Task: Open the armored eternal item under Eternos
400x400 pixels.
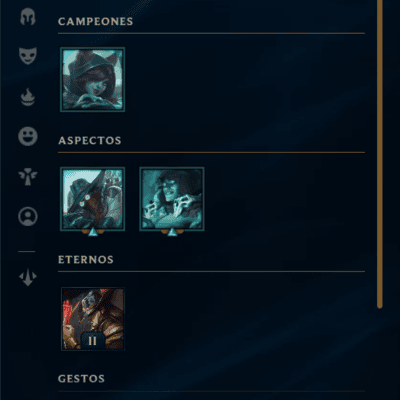Action: click(93, 319)
